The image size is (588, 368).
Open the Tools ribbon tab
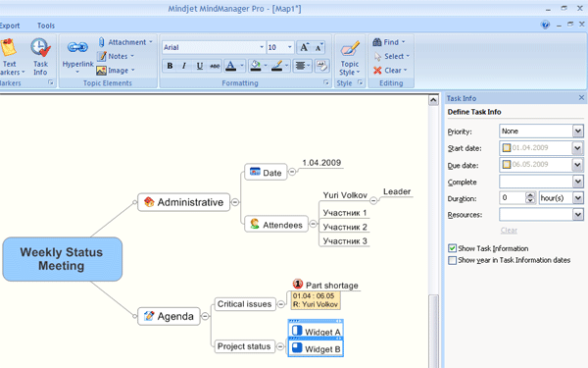46,26
